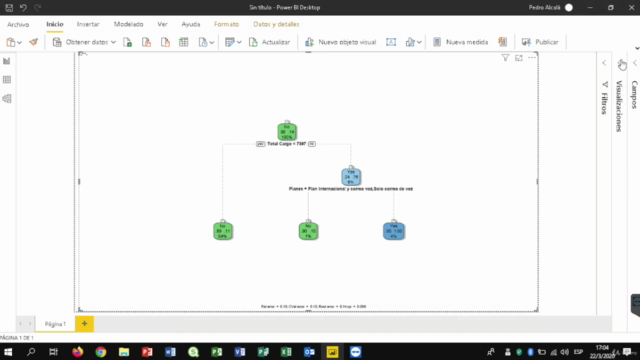Screen dimensions: 640x360
Task: Click the dark blue Yes leaf node
Action: pyautogui.click(x=394, y=231)
